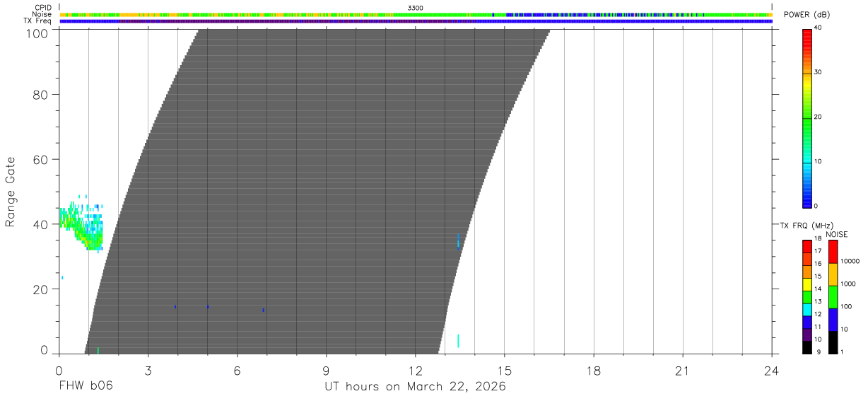Click the 18 label on TX FRQ scale
The height and width of the screenshot is (401, 868).
pos(818,239)
